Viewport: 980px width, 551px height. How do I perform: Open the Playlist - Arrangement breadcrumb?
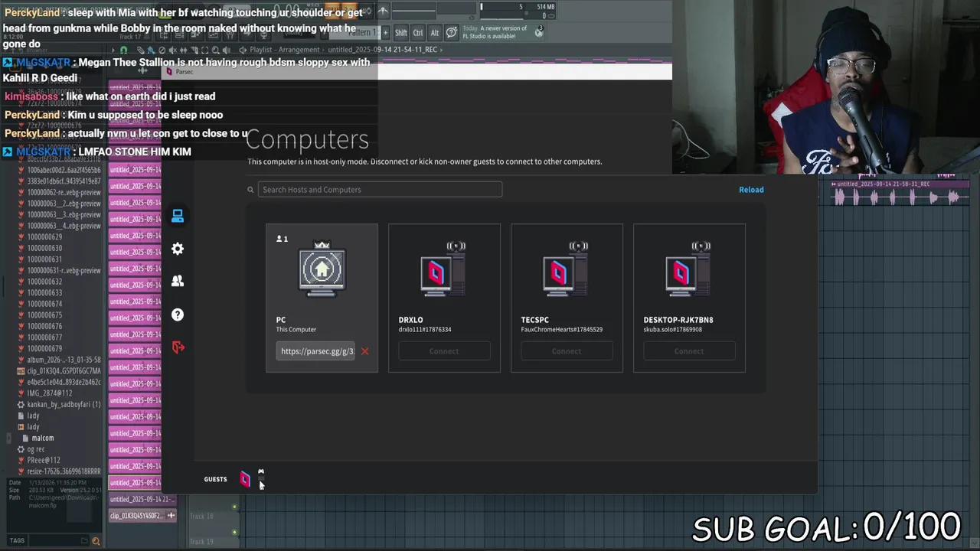(283, 50)
